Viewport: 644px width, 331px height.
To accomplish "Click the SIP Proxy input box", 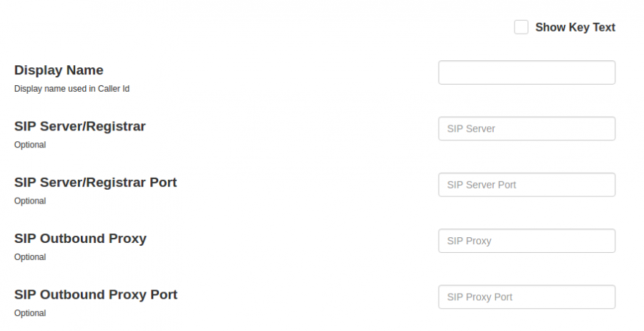I will pos(527,241).
